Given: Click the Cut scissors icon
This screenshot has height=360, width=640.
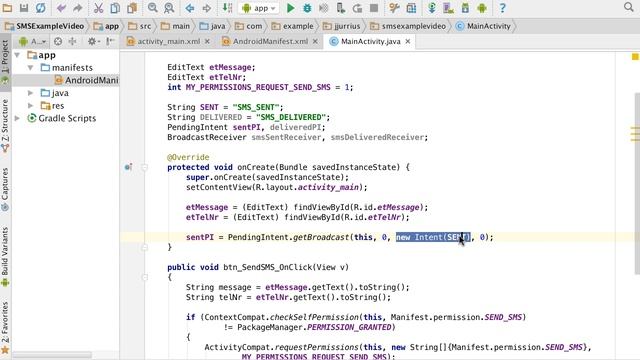Looking at the screenshot, I should pos(98,8).
